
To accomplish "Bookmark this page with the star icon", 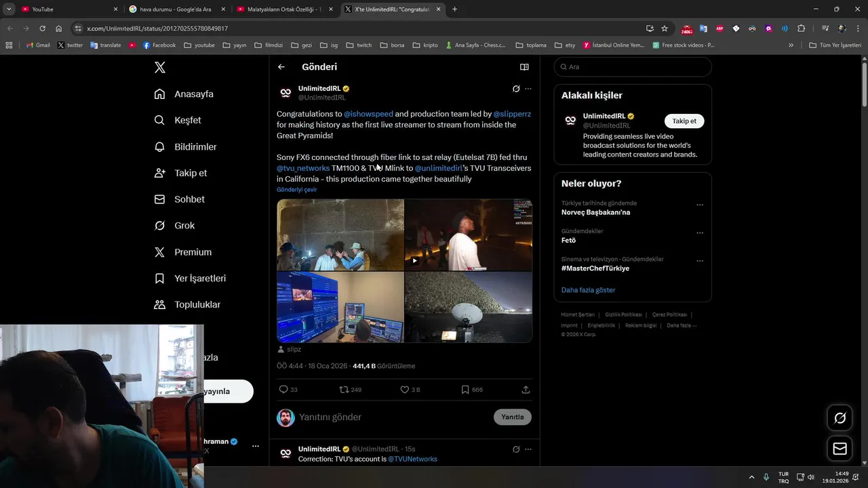I will click(x=665, y=28).
